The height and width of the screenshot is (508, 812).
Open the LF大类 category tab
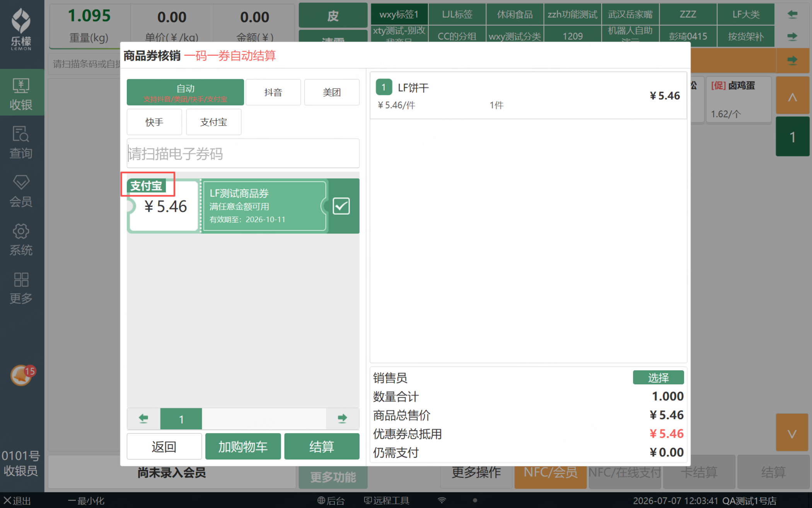click(746, 14)
